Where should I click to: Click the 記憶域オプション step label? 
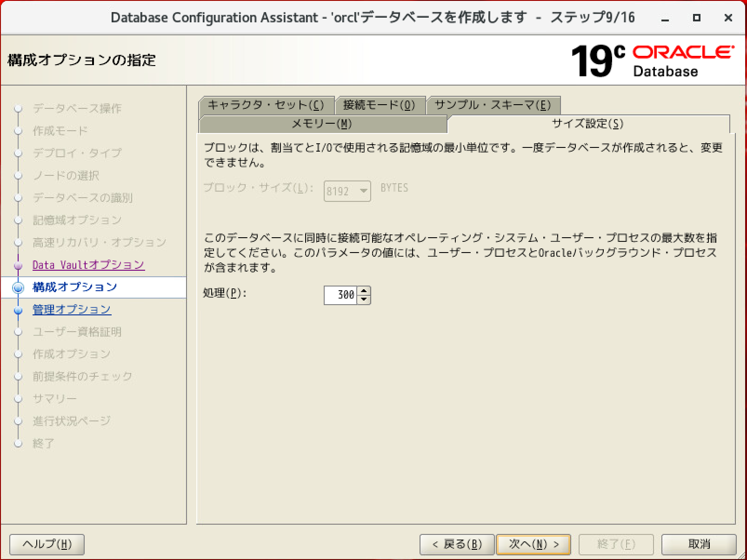[x=77, y=220]
